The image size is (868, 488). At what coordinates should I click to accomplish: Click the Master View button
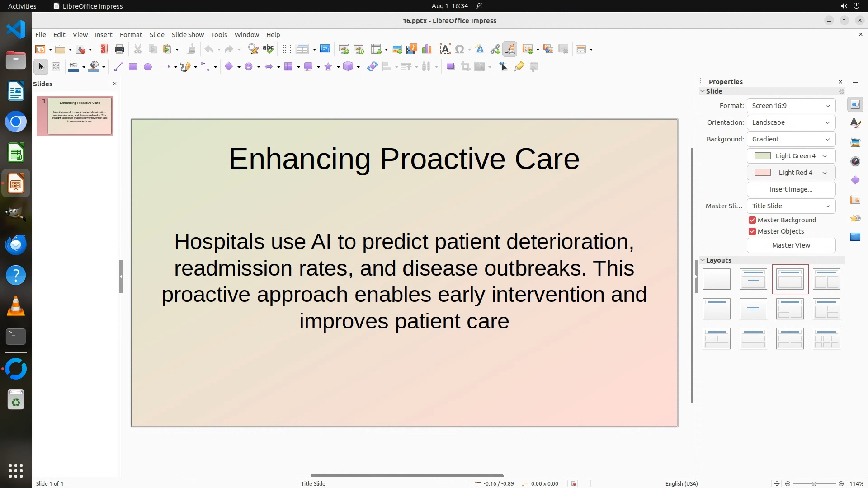tap(791, 245)
